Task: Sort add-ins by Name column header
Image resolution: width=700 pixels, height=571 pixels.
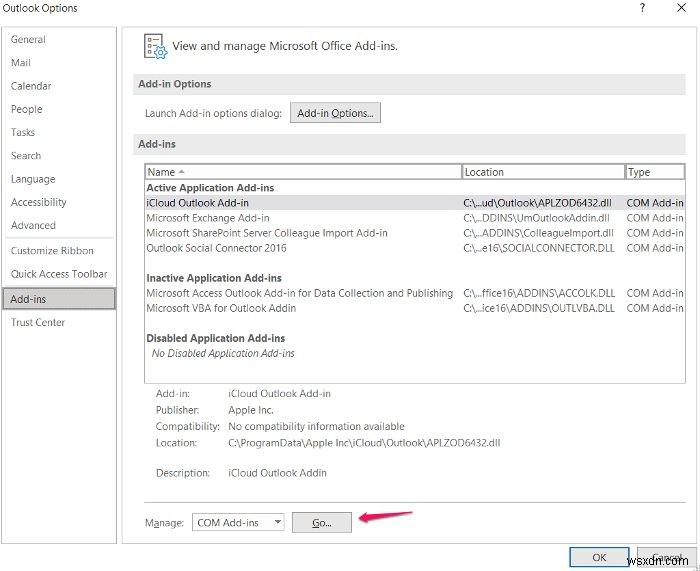Action: [x=303, y=172]
